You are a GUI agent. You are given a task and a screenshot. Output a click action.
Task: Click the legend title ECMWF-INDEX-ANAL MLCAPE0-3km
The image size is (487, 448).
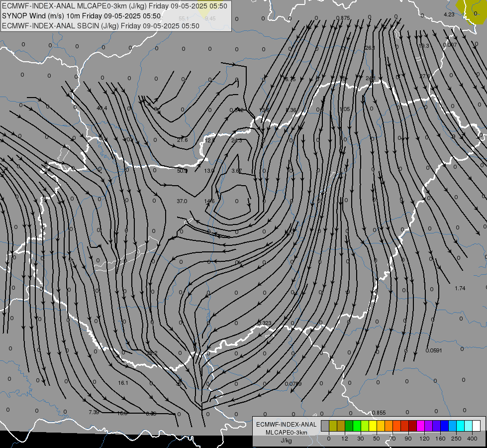point(287,428)
